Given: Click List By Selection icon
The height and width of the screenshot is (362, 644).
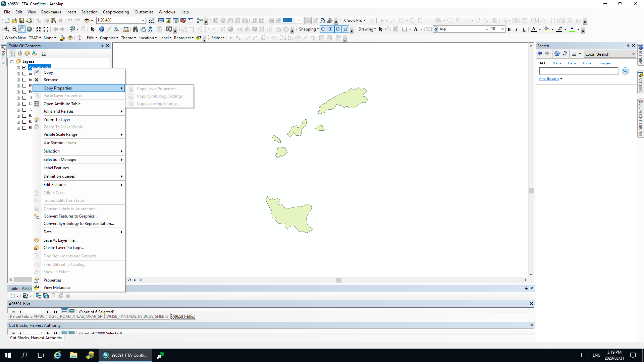Looking at the screenshot, I should [35, 53].
